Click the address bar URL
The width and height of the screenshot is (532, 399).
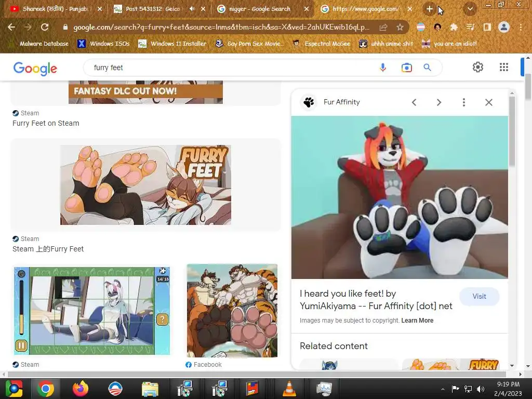(221, 27)
